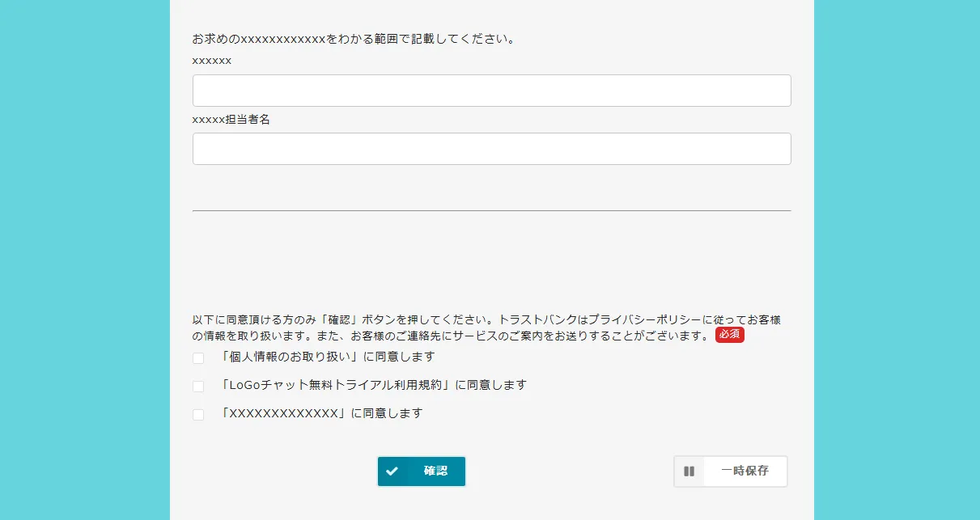Screen dimensions: 980x520
Task: Click the teal background left of the form
Action: (84, 259)
